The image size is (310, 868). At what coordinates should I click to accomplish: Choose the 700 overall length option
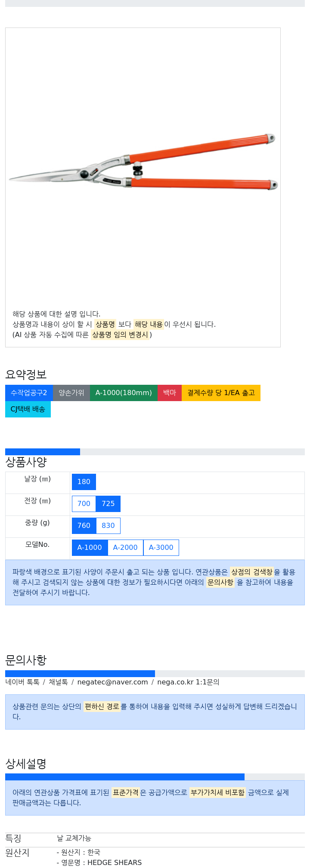84,504
